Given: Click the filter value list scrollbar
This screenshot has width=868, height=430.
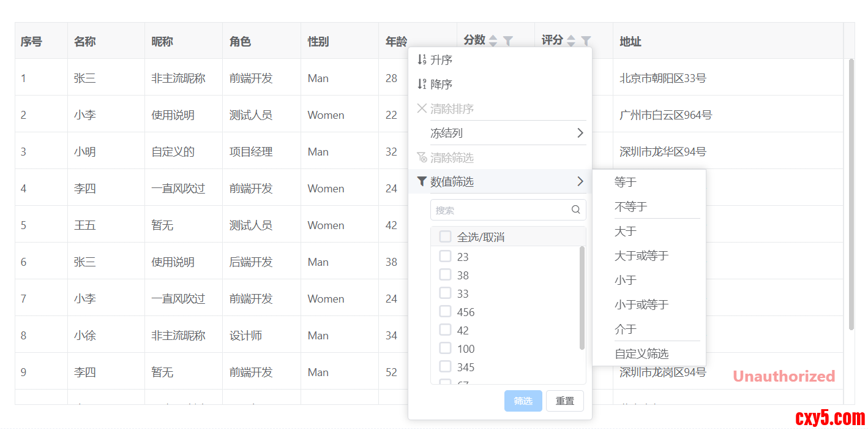Looking at the screenshot, I should [x=582, y=297].
